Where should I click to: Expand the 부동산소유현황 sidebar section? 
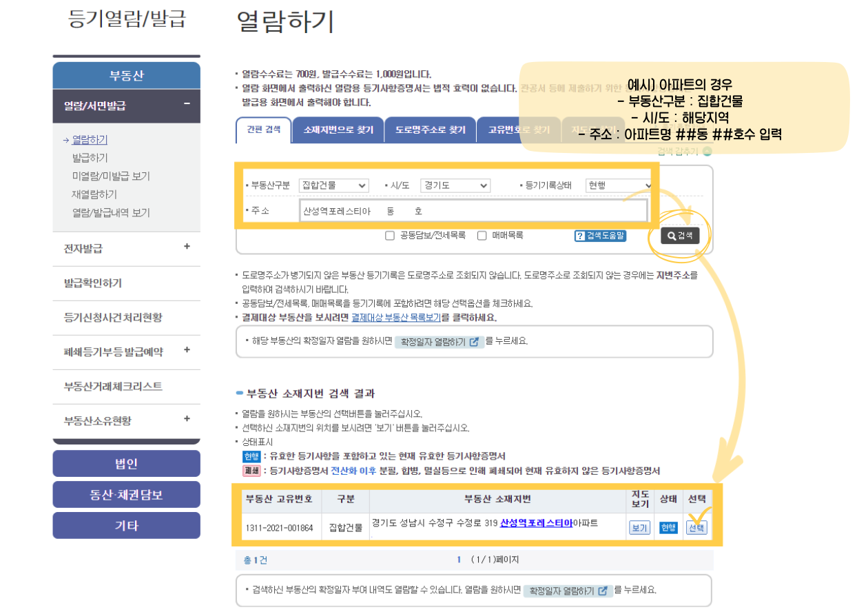186,420
